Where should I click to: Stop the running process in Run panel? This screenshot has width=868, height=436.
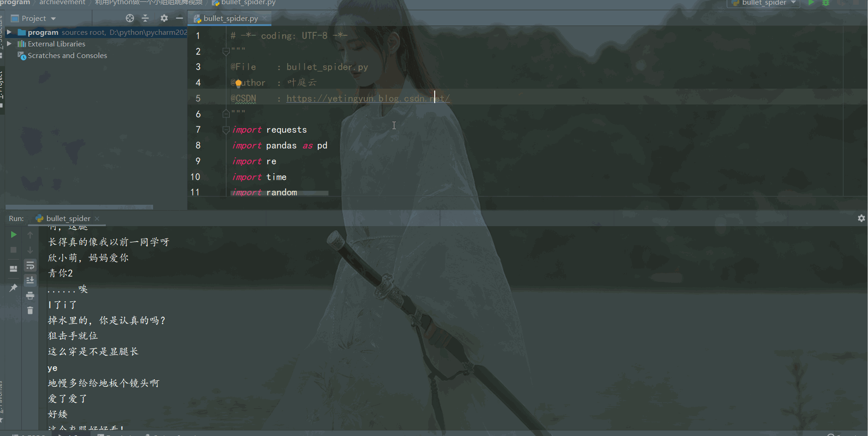pos(13,250)
